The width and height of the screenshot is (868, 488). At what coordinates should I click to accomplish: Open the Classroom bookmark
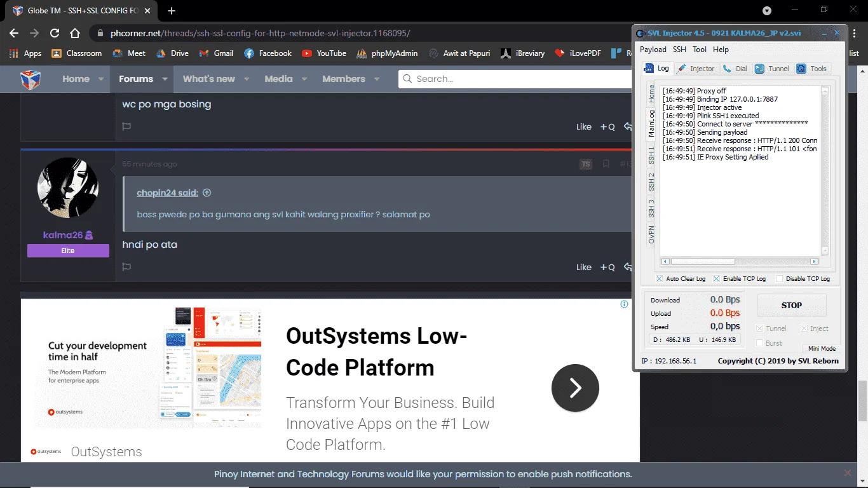point(76,53)
